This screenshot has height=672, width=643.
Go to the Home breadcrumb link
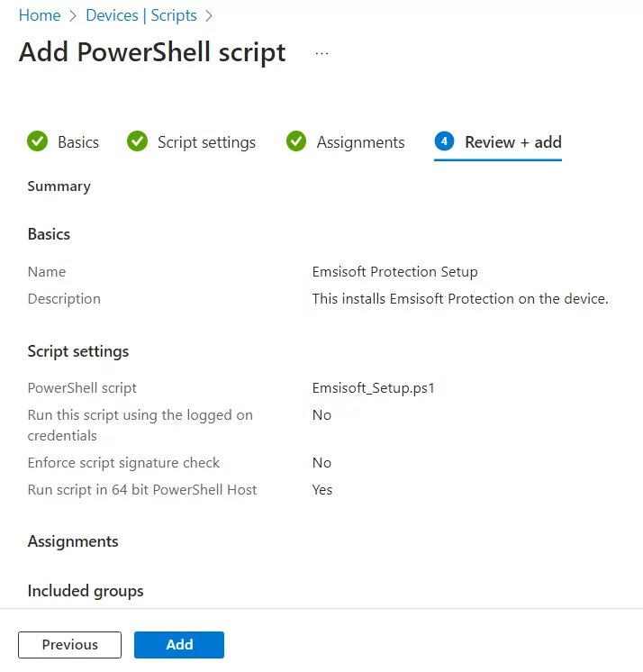(40, 15)
